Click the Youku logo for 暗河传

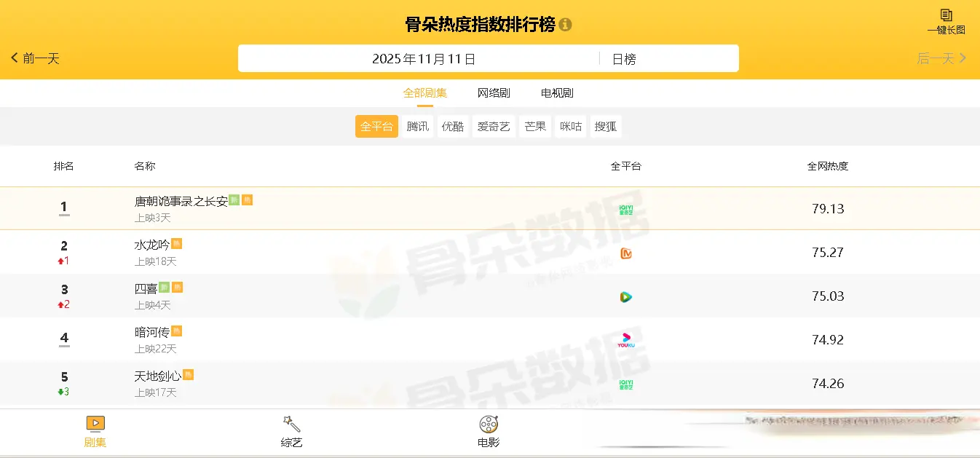(x=626, y=340)
